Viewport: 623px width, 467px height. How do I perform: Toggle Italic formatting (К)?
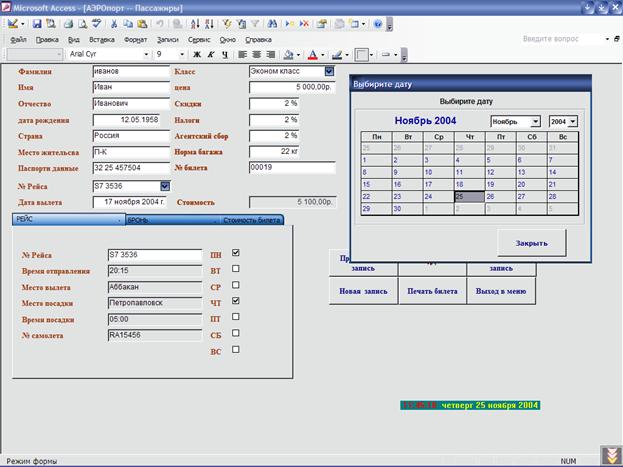point(211,54)
